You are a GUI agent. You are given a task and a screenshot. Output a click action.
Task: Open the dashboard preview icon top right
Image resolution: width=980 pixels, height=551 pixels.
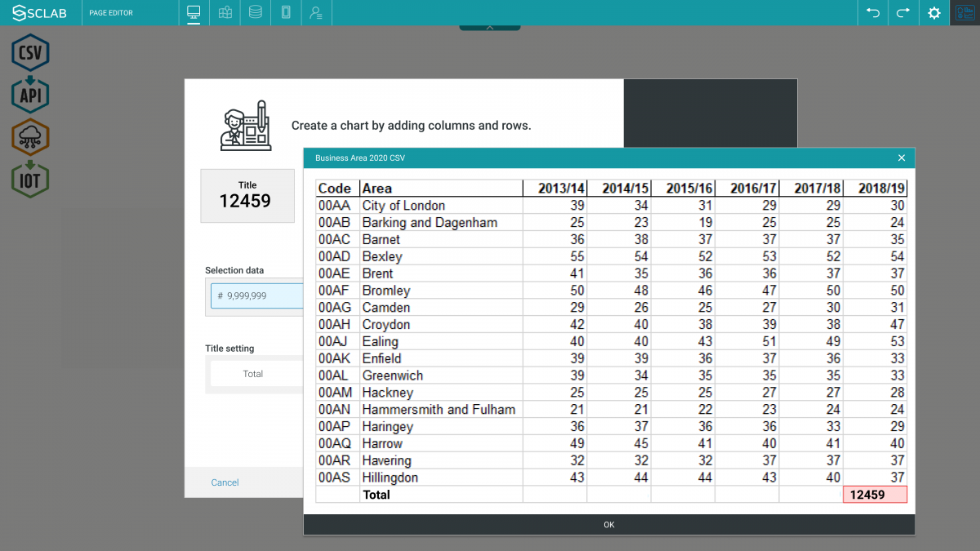pos(964,12)
